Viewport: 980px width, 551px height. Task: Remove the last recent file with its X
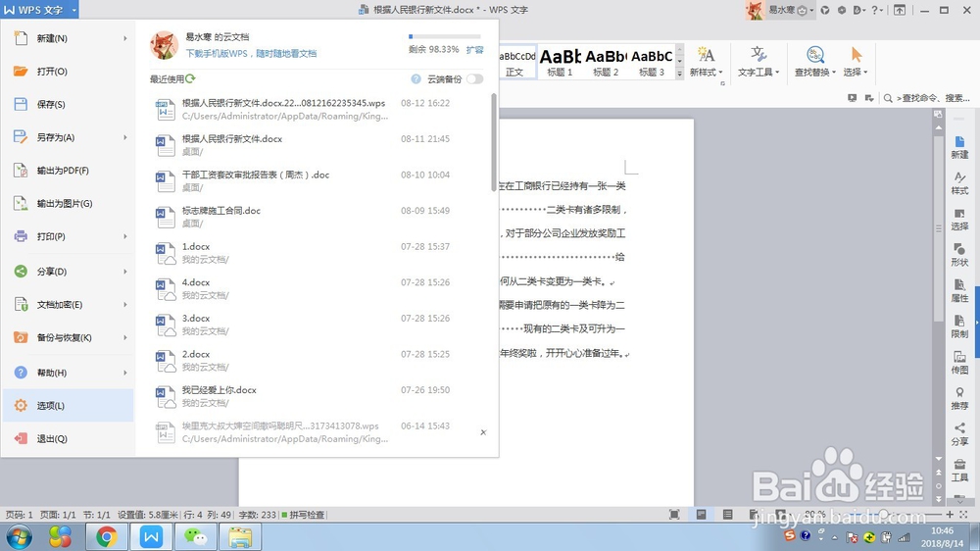tap(483, 432)
